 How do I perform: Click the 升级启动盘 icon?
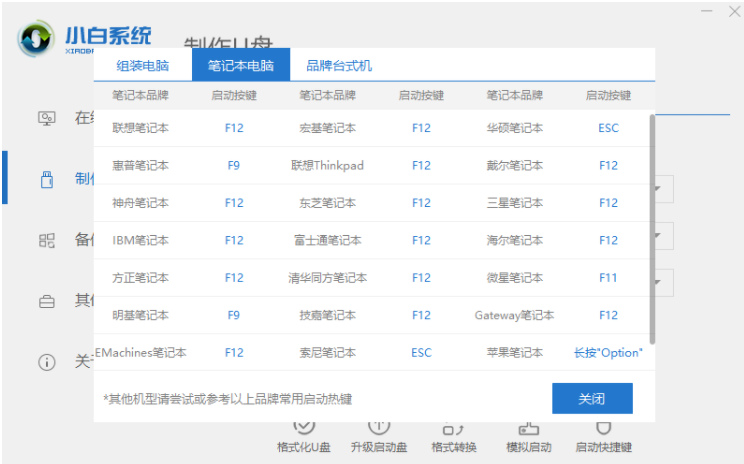coord(379,427)
